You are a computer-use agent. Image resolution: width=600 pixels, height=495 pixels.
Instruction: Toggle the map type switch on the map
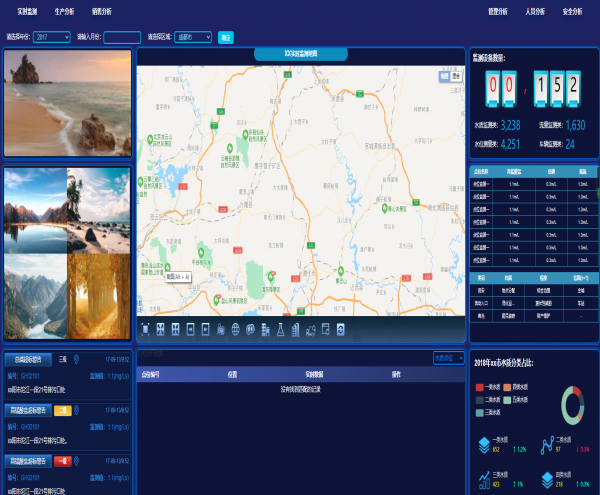point(450,76)
